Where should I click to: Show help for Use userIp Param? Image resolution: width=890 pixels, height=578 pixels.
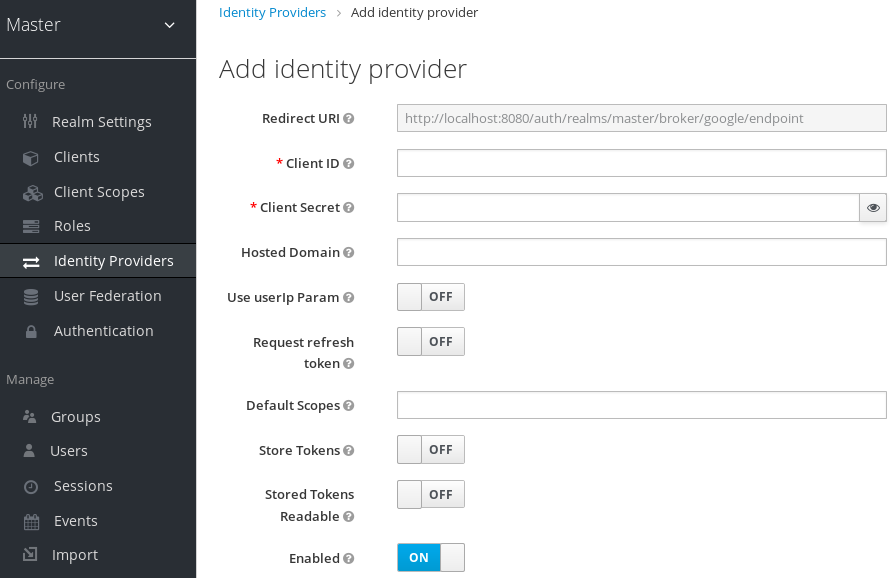tap(349, 297)
